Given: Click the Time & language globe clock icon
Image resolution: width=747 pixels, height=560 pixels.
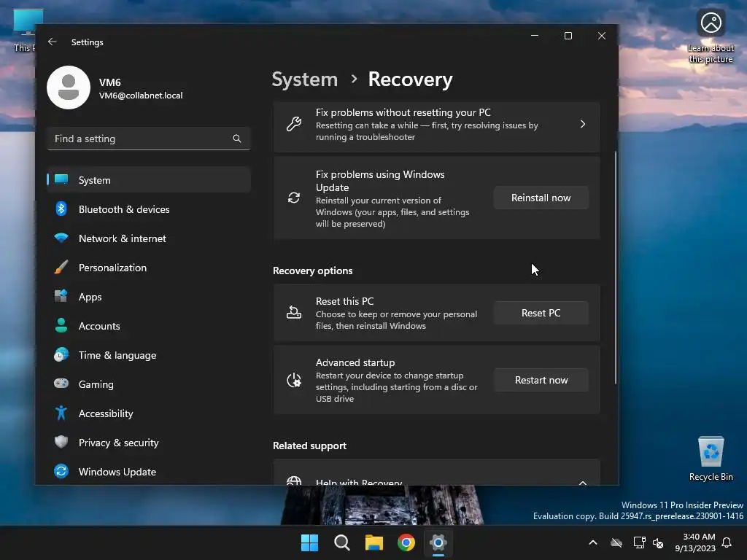Looking at the screenshot, I should click(x=61, y=355).
